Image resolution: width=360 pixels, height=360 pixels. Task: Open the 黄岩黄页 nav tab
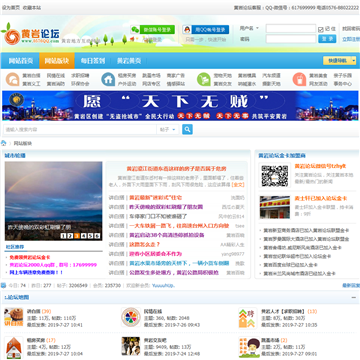coord(129,61)
